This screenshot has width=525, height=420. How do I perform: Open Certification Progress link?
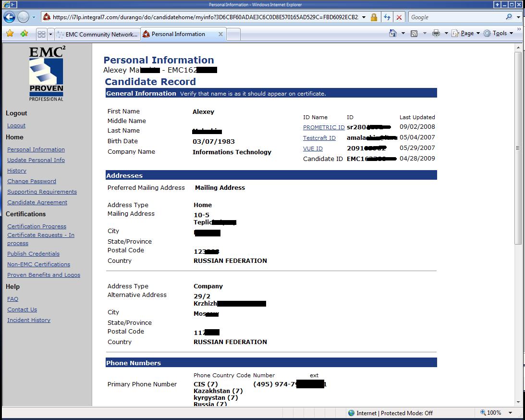37,226
